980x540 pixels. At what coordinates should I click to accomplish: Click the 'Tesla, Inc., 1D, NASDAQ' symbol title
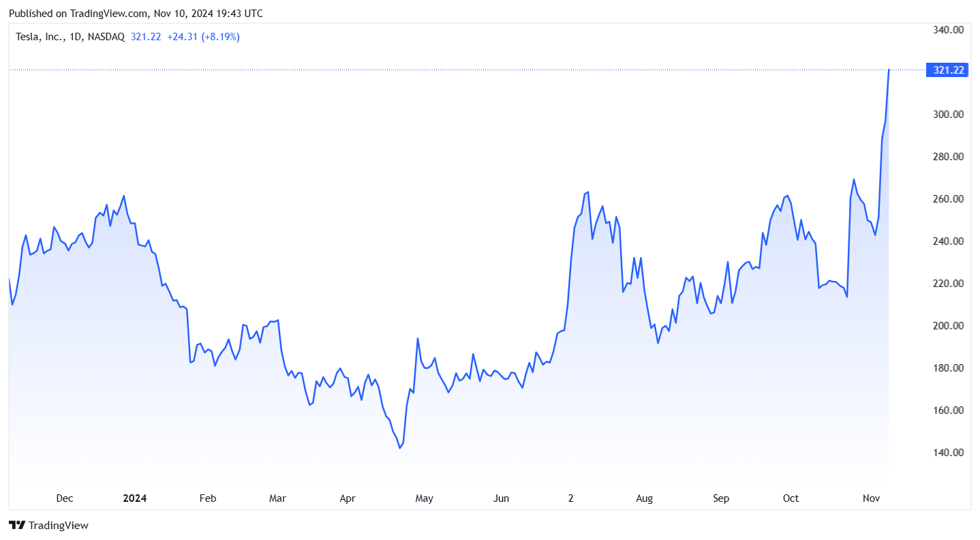click(x=70, y=37)
